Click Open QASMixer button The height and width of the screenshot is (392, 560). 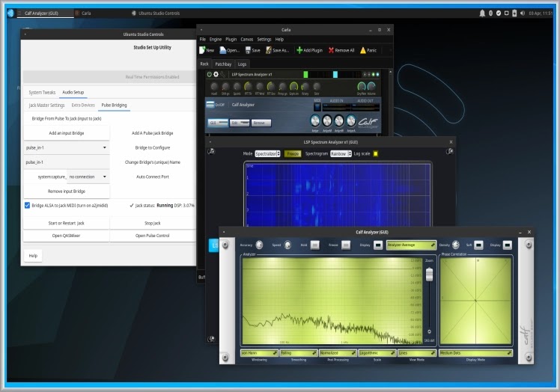[67, 236]
